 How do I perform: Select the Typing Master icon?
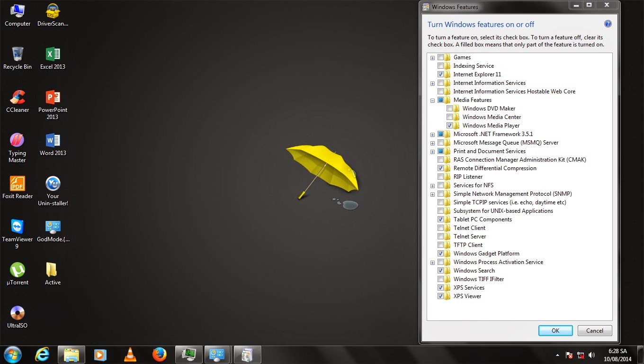tap(17, 148)
